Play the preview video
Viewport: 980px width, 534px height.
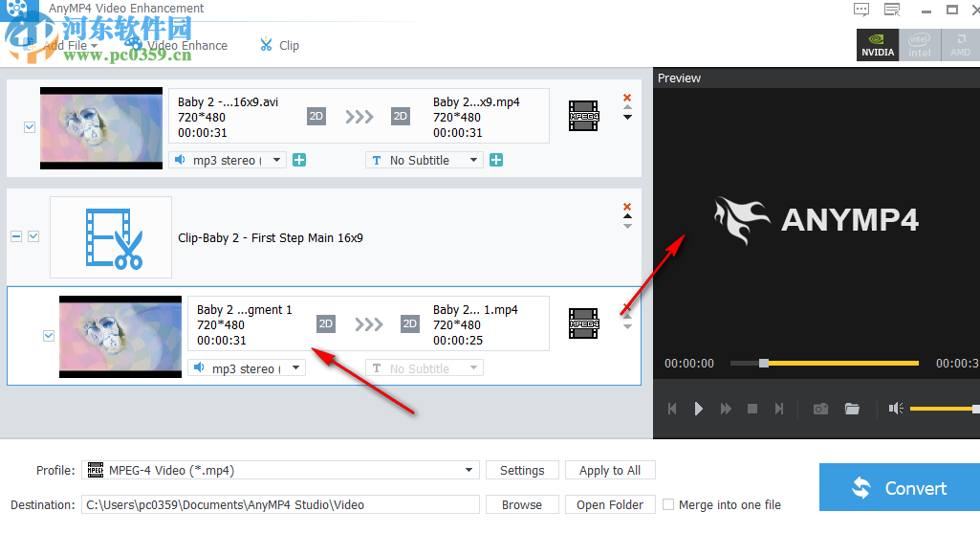pos(699,409)
